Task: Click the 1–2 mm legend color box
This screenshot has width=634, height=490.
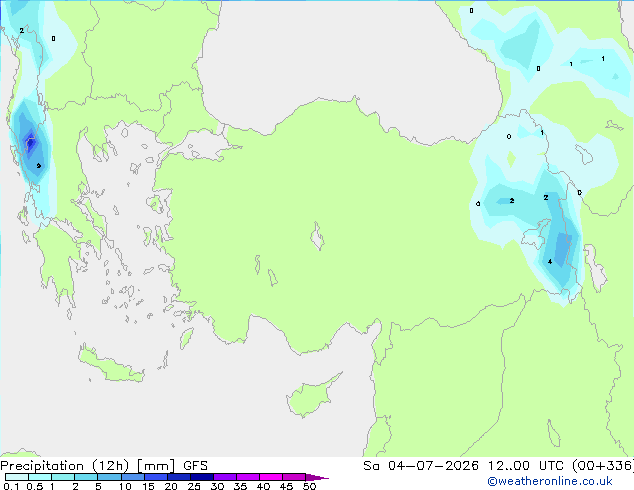Action: coord(63,477)
